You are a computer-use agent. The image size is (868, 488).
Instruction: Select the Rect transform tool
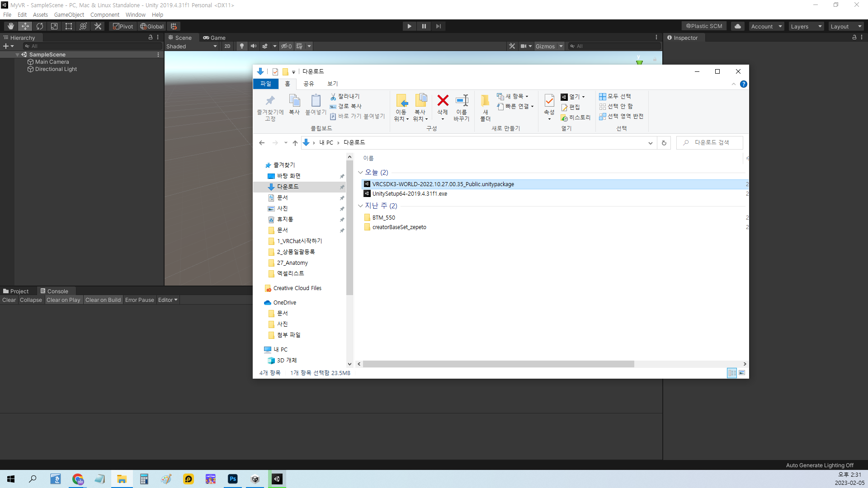(x=69, y=26)
